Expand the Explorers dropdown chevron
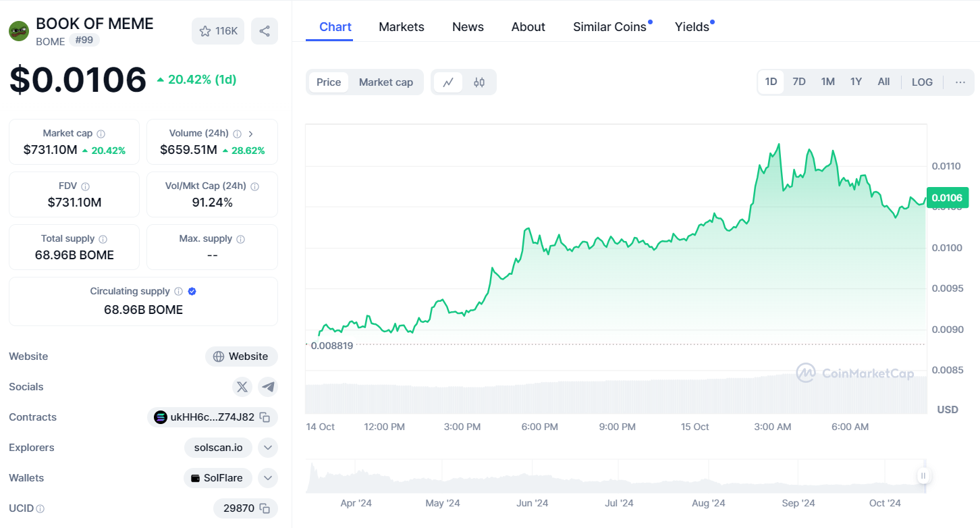Viewport: 980px width, 528px height. (x=268, y=448)
